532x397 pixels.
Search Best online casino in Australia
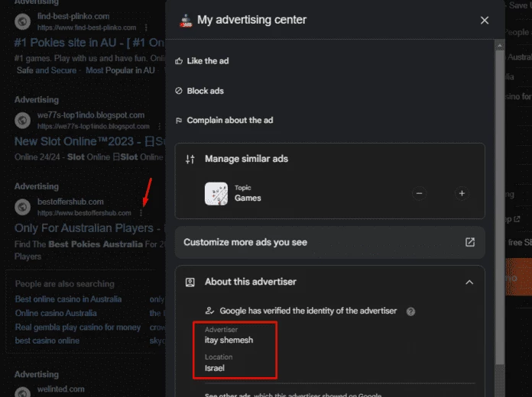(68, 299)
